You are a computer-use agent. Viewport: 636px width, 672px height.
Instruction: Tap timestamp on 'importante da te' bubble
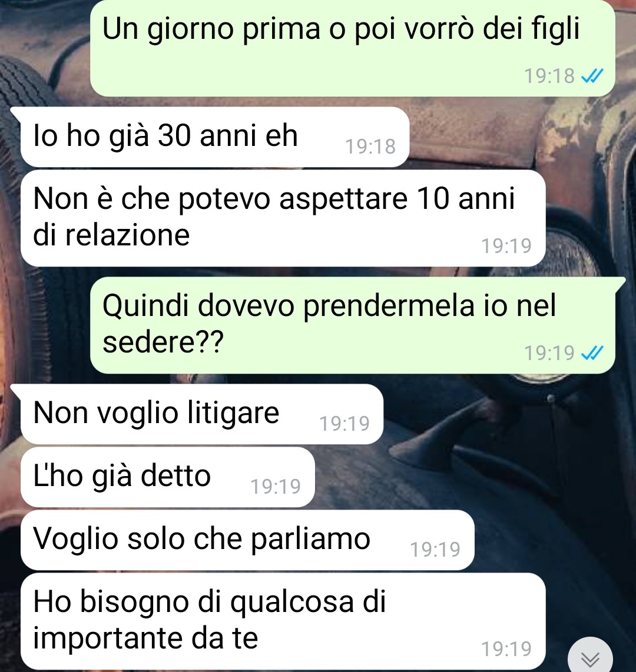506,649
